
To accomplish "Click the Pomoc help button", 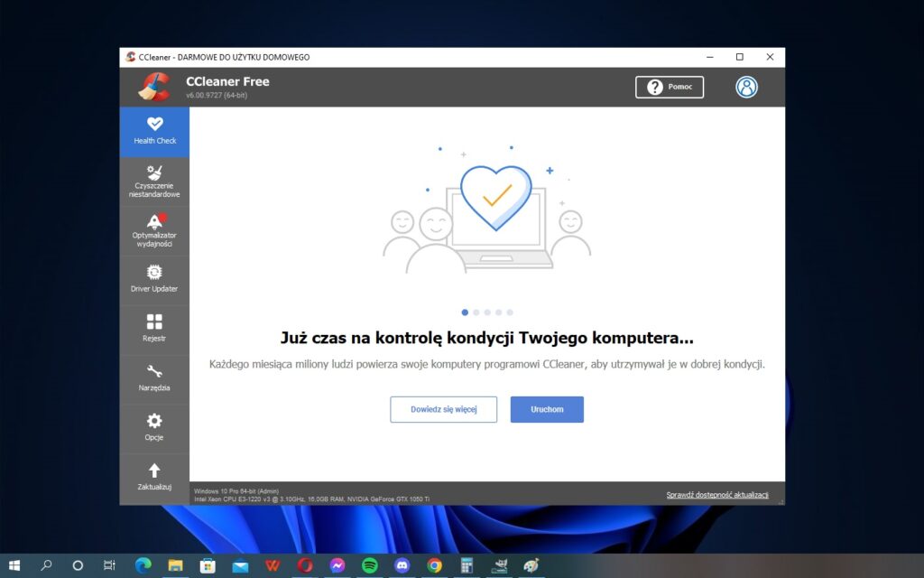I will pyautogui.click(x=670, y=87).
